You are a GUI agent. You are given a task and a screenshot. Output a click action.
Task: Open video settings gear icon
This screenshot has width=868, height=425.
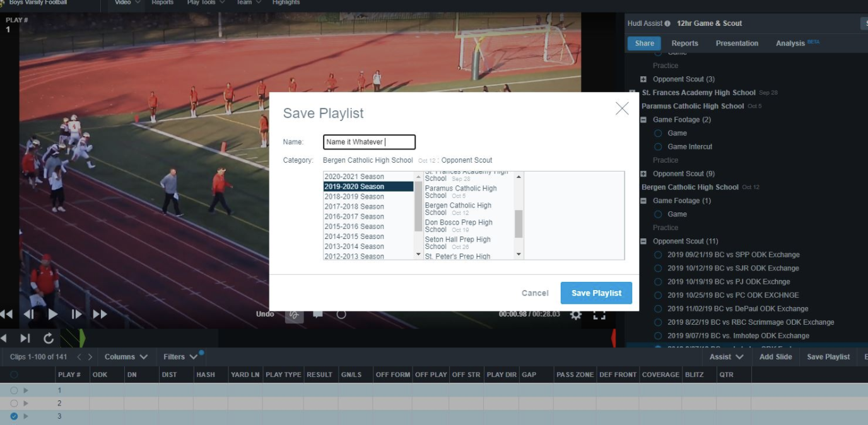click(x=575, y=314)
